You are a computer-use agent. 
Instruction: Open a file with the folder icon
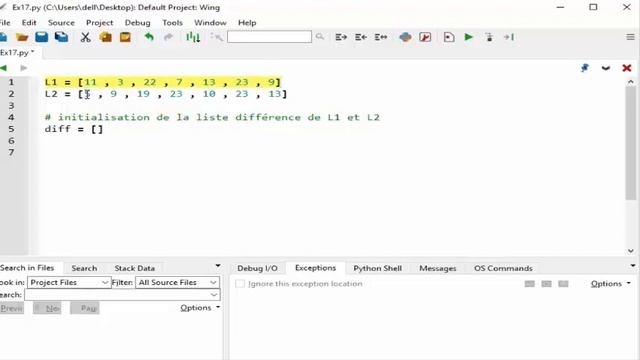point(22,38)
